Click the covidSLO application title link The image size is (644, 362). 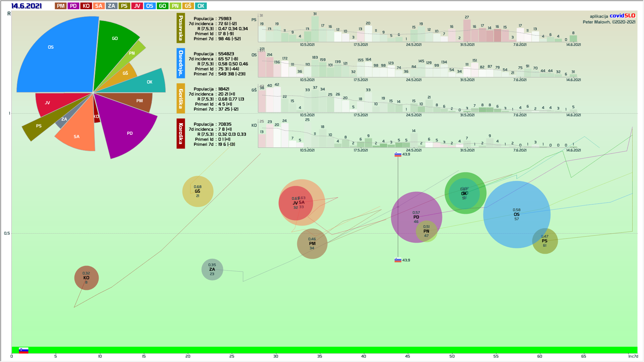point(622,16)
